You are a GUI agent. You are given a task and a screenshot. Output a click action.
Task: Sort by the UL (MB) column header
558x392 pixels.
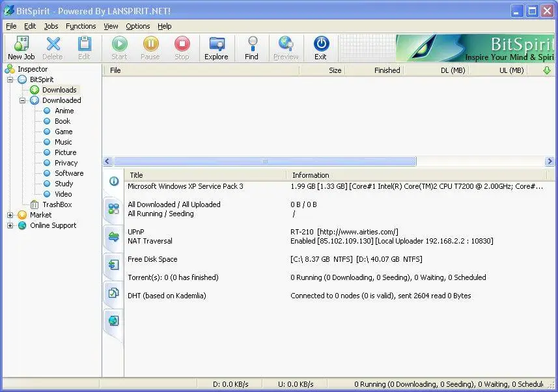coord(498,70)
